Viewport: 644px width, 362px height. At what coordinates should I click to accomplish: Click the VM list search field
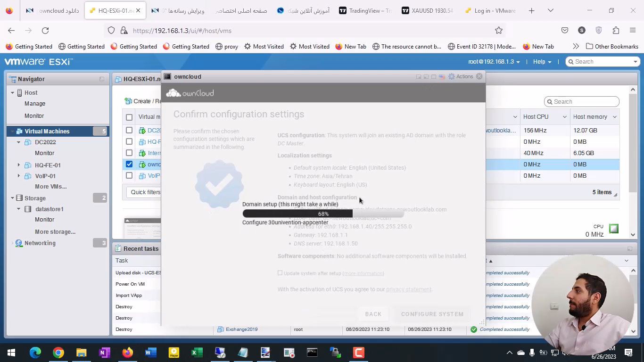(x=582, y=102)
